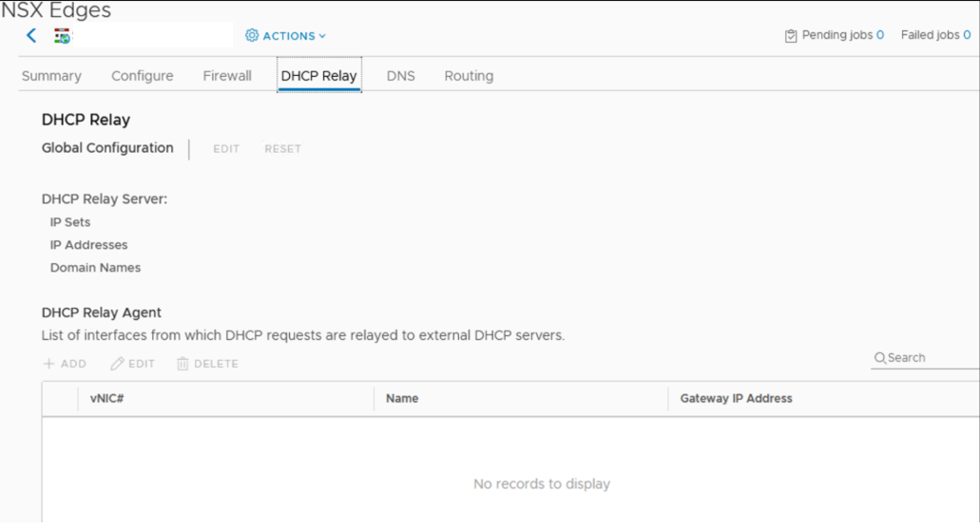Click the DHCP Relay Agent heading
This screenshot has width=980, height=530.
(102, 312)
